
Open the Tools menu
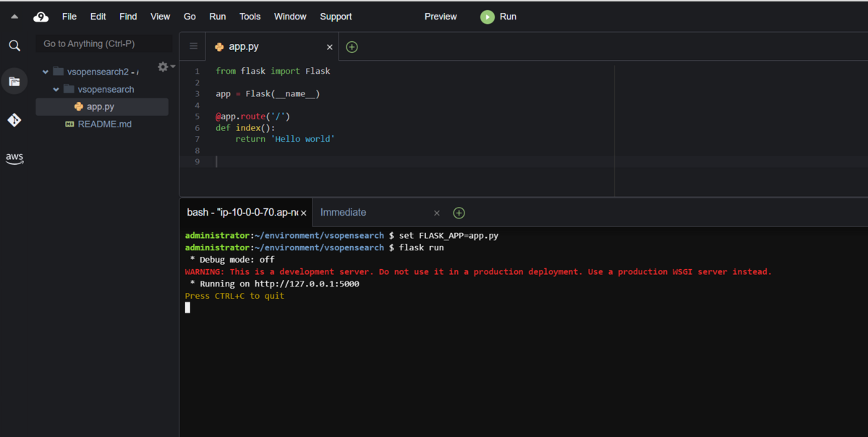coord(250,17)
